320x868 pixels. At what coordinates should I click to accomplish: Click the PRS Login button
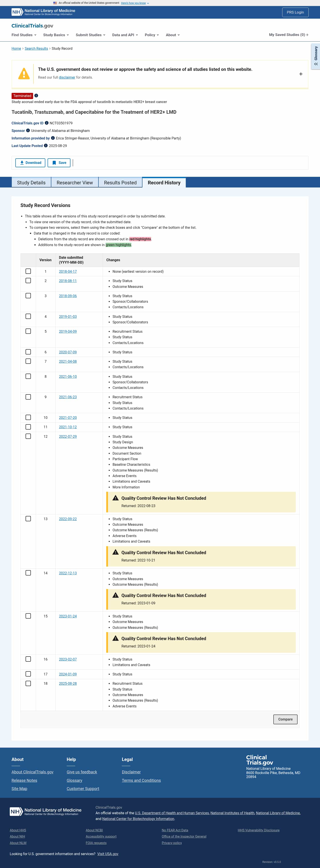pos(295,12)
